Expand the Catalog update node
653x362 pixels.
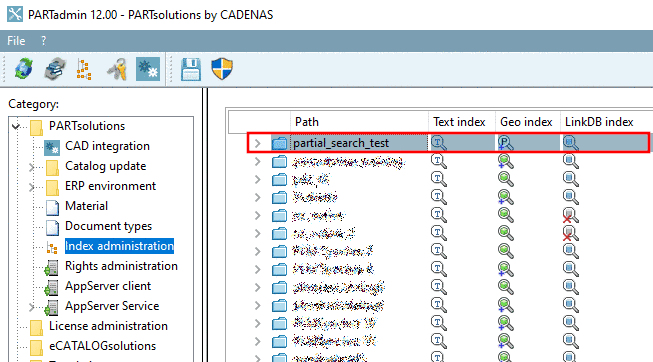[31, 167]
